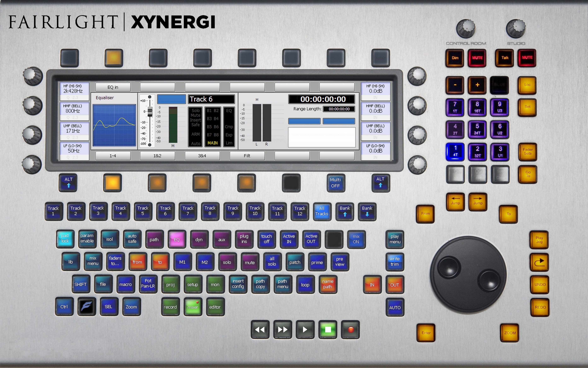Click the highlighted EQ key

tap(177, 239)
